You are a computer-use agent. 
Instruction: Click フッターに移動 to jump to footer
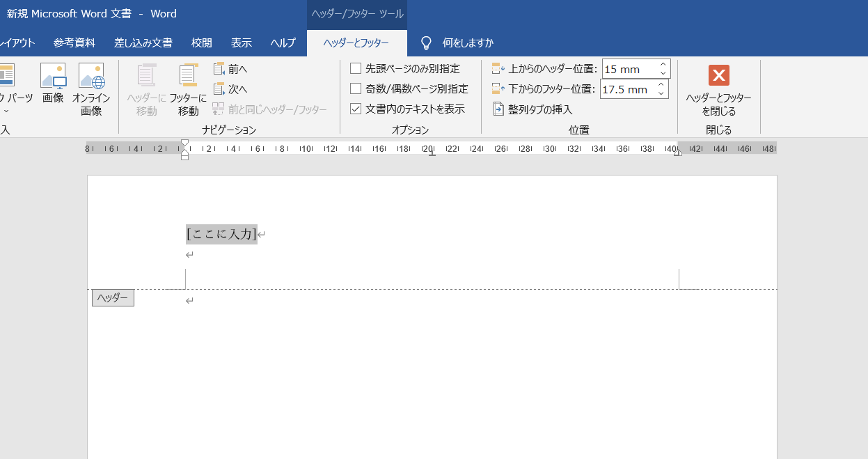(x=187, y=87)
